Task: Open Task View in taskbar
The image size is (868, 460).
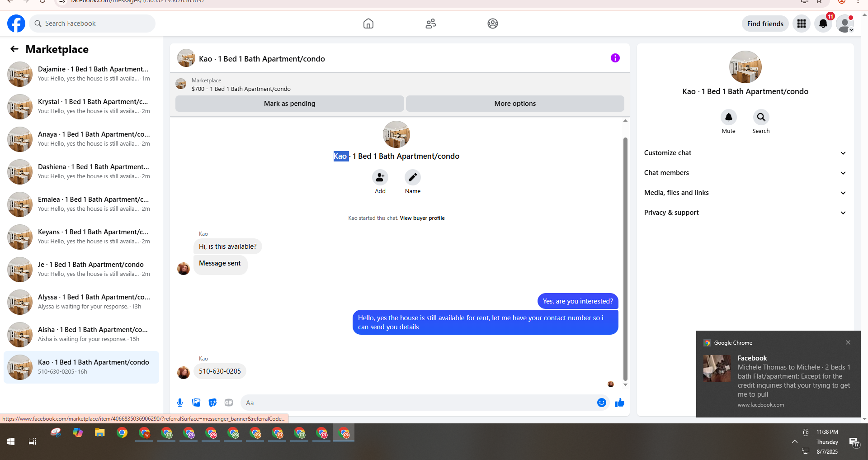Action: 33,441
